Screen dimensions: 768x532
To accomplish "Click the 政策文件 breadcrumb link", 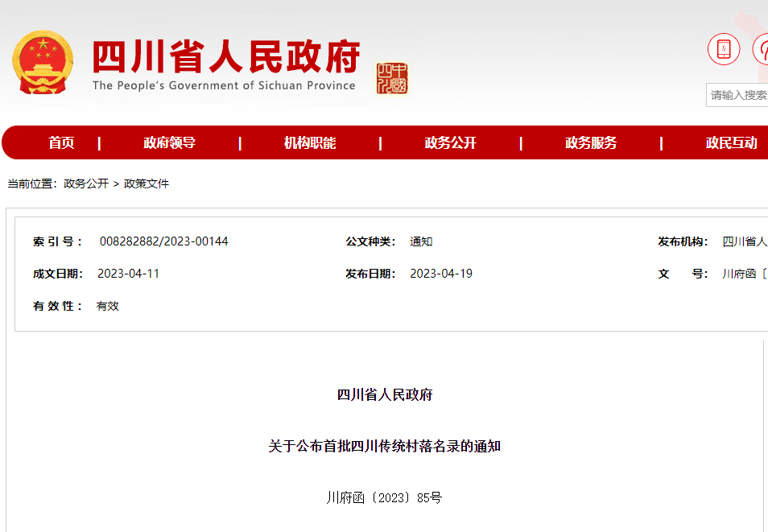I will (x=147, y=184).
